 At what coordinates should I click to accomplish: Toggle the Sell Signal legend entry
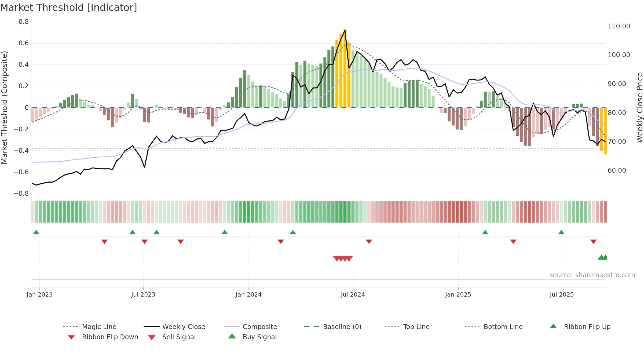point(172,337)
